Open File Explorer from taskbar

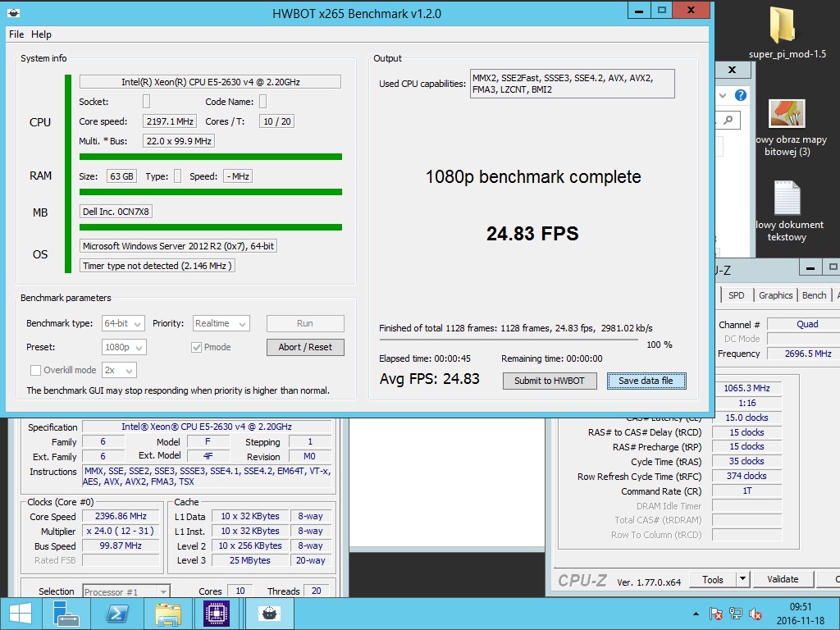(x=167, y=614)
